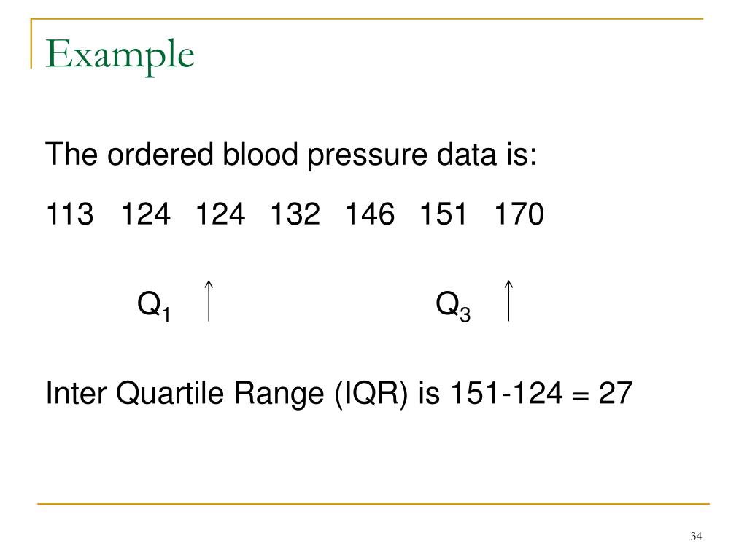Click the result 27 in the IQR equation

pos(615,393)
